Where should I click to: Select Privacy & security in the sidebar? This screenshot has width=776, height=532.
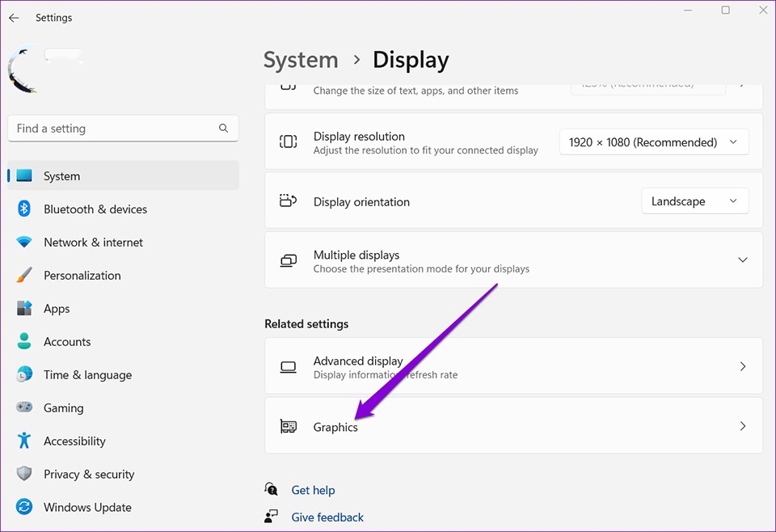point(89,474)
